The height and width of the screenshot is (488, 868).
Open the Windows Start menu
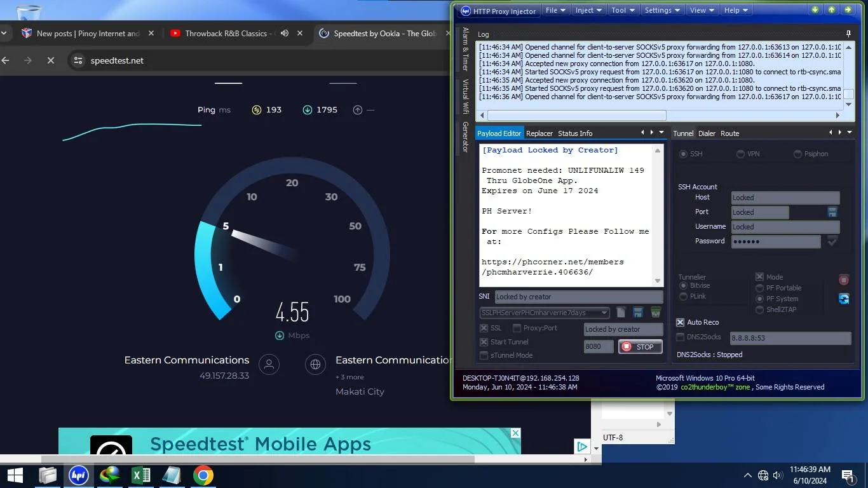pyautogui.click(x=15, y=475)
